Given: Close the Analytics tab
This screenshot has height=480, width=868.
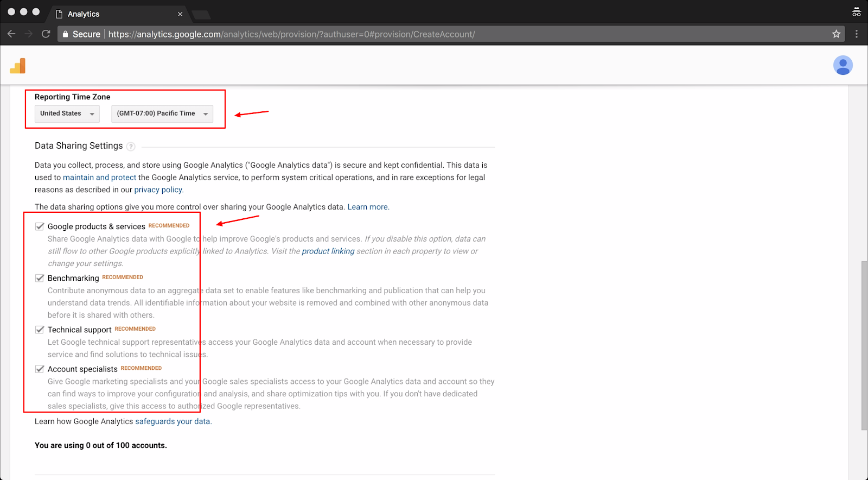Looking at the screenshot, I should click(x=180, y=14).
